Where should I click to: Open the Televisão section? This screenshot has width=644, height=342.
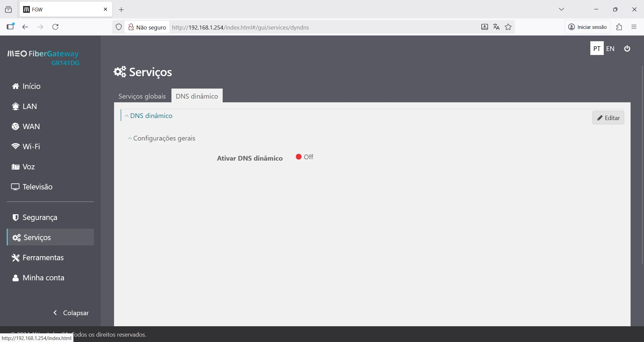[32, 187]
